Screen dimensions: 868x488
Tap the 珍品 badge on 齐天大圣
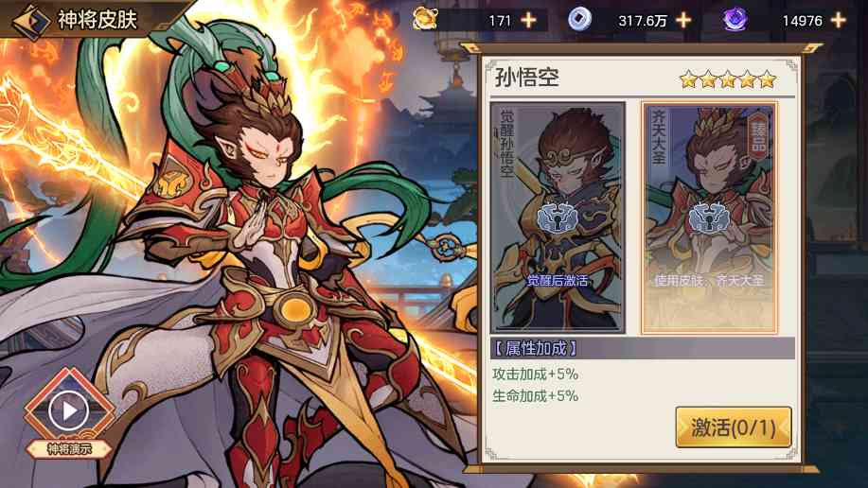tap(758, 134)
